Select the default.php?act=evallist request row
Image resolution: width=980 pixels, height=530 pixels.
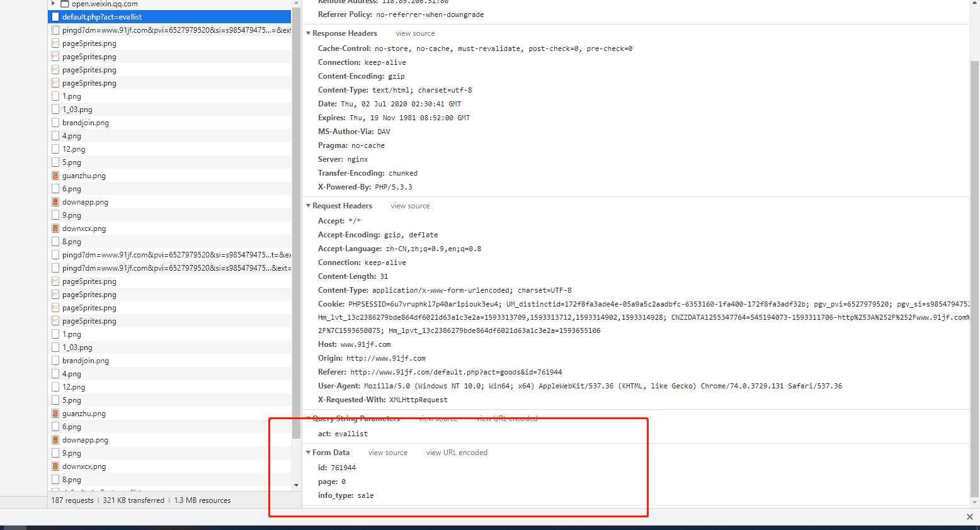pyautogui.click(x=169, y=17)
